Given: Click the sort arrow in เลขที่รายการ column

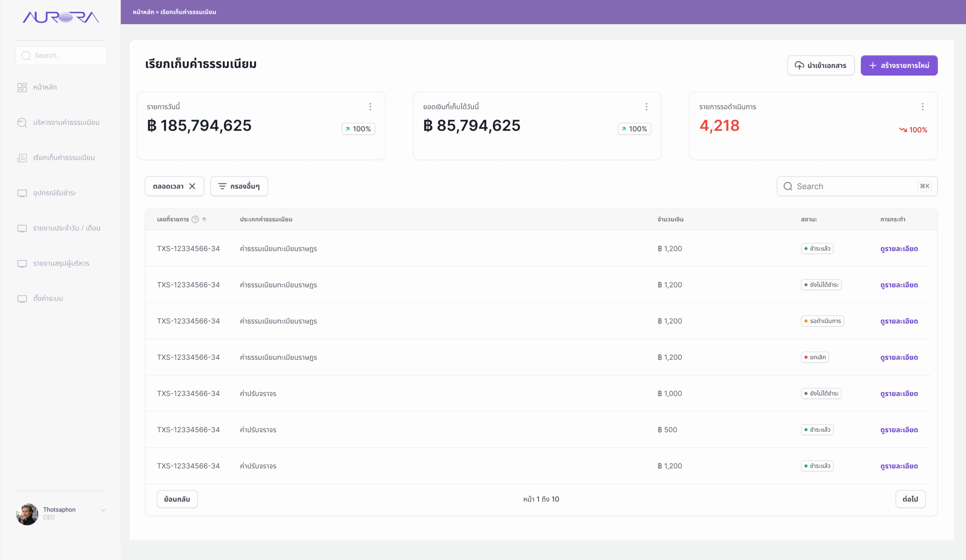Looking at the screenshot, I should point(204,219).
